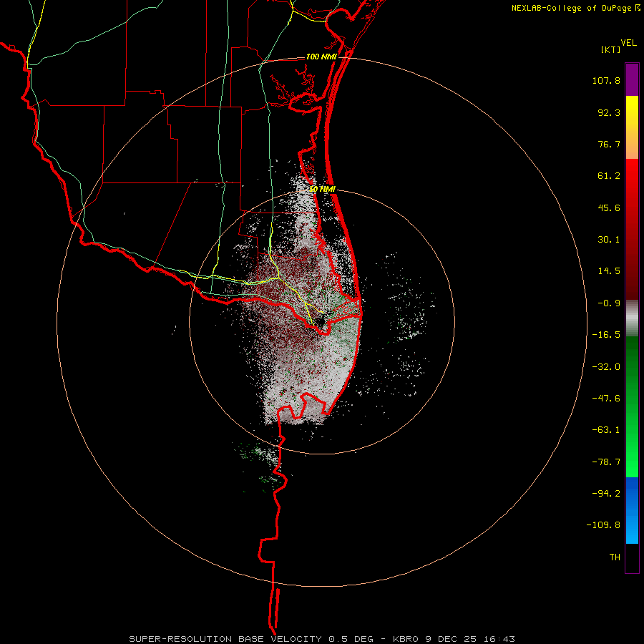Click the -32.0 velocity scale value
This screenshot has width=644, height=644.
coord(606,367)
